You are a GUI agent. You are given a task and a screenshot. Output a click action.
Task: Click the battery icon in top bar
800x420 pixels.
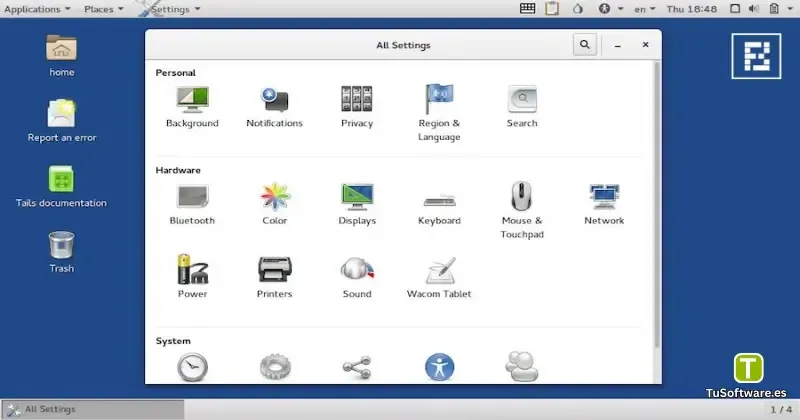point(774,9)
